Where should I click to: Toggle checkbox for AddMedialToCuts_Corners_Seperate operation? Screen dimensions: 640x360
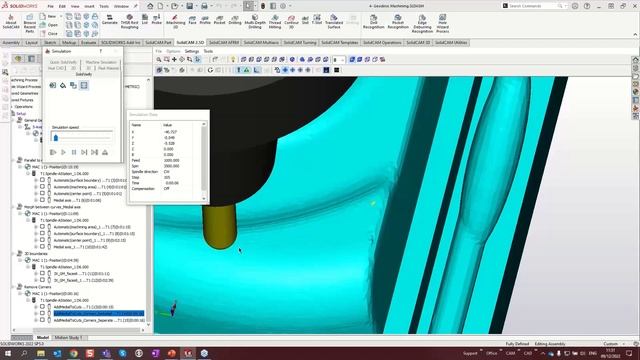coord(42,320)
